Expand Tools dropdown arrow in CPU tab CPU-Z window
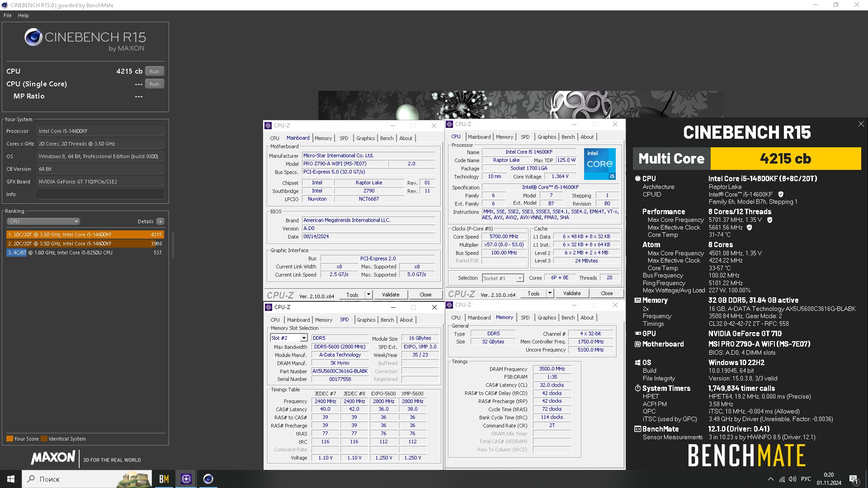868x488 pixels. [550, 293]
